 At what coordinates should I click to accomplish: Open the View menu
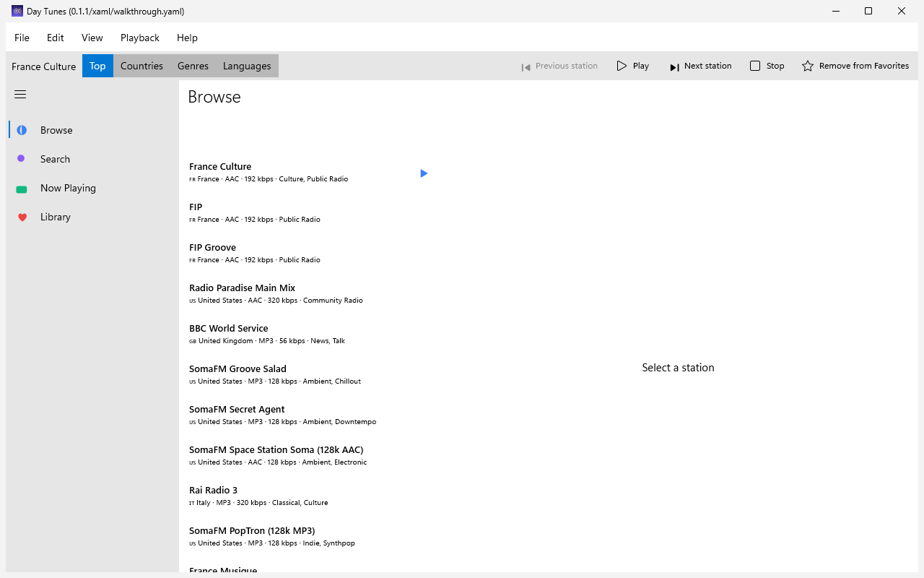(x=92, y=38)
